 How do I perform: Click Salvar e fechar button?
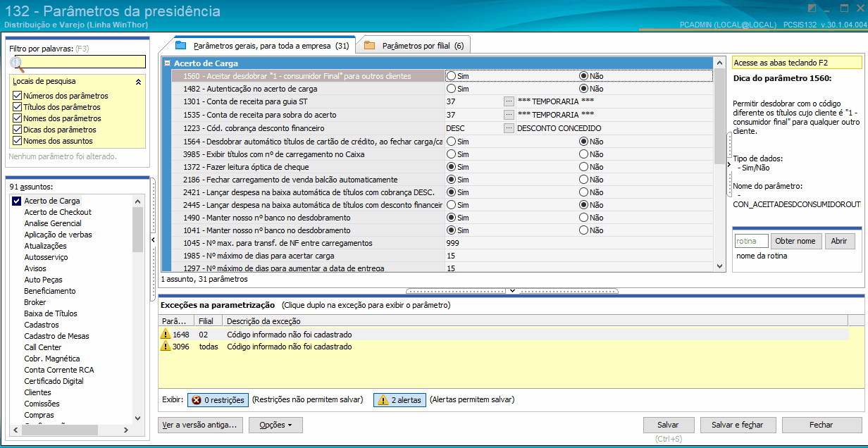[737, 425]
